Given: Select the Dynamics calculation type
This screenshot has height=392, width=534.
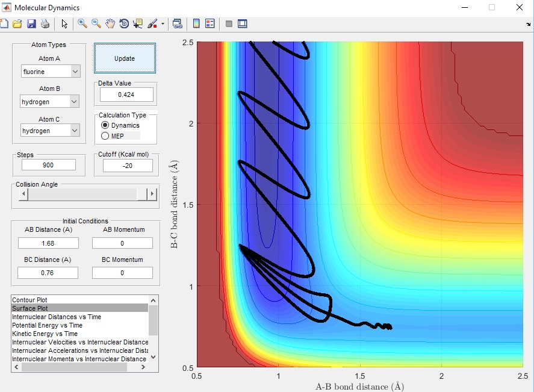Looking at the screenshot, I should point(105,125).
